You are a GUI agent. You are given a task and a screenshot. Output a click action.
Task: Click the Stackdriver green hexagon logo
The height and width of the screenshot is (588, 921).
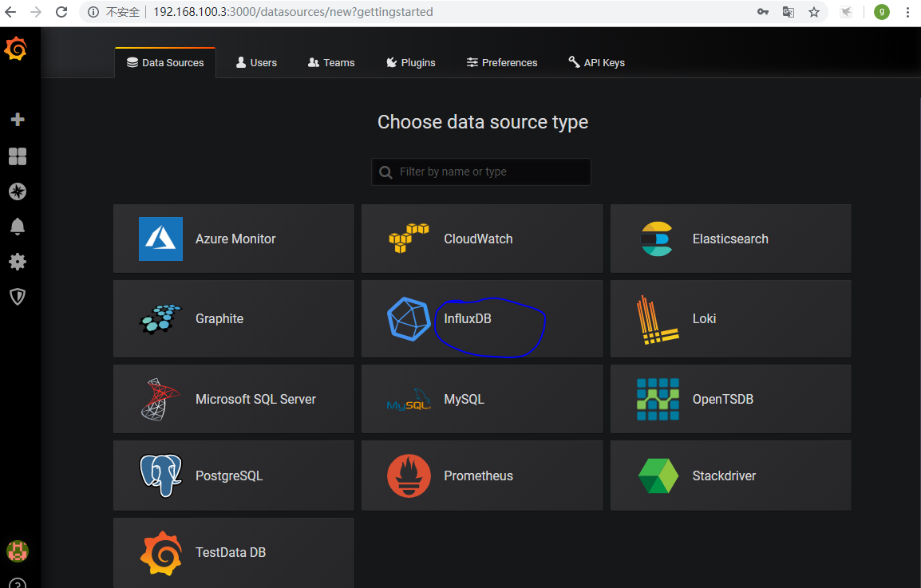(658, 476)
